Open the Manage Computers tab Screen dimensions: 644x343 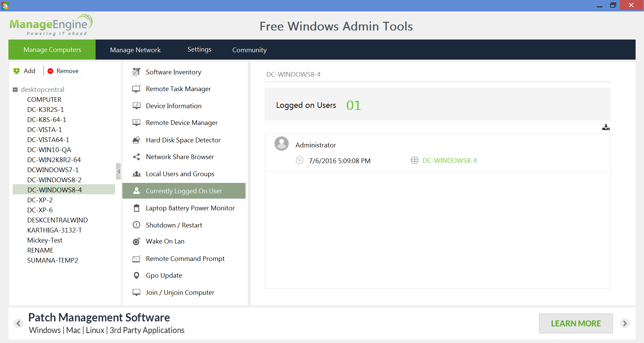click(52, 50)
